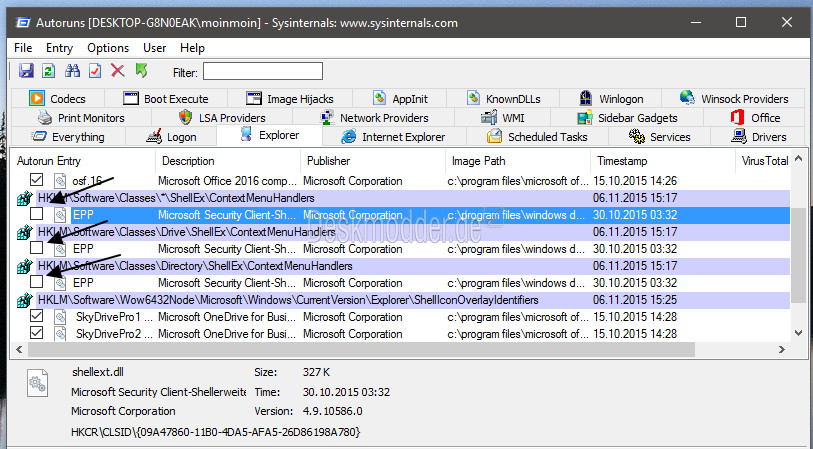Sort by the VirusTotal column header
Viewport: 813px width, 449px height.
763,161
